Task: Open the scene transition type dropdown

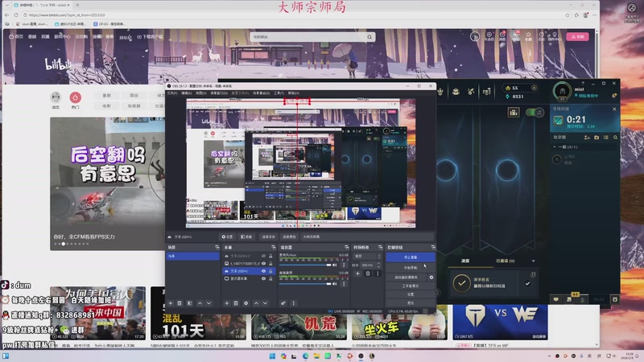Action: 369,256
